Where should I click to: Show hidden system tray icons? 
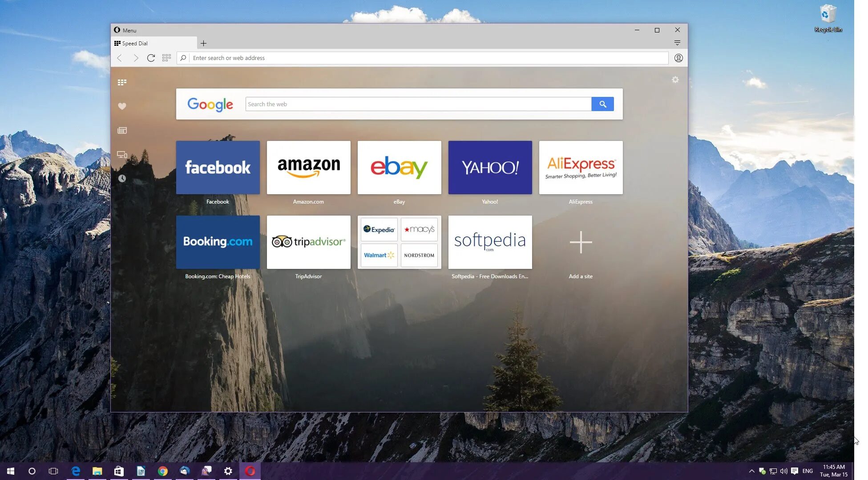click(x=751, y=471)
